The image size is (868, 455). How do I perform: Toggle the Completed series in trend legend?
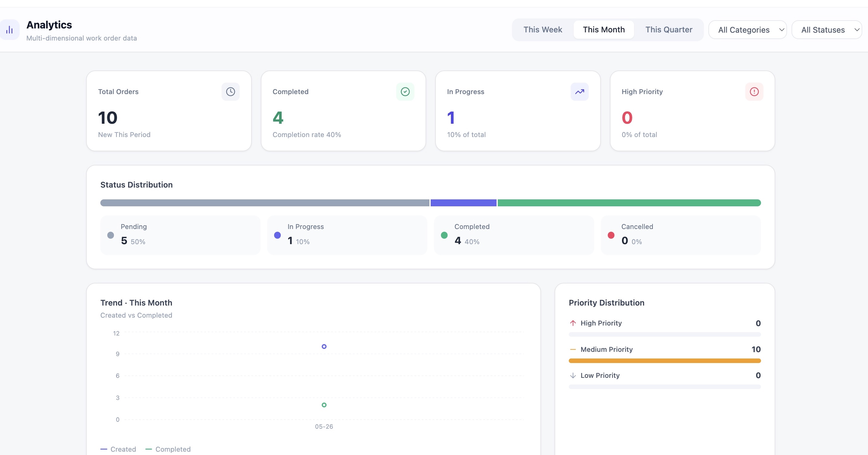tap(168, 449)
